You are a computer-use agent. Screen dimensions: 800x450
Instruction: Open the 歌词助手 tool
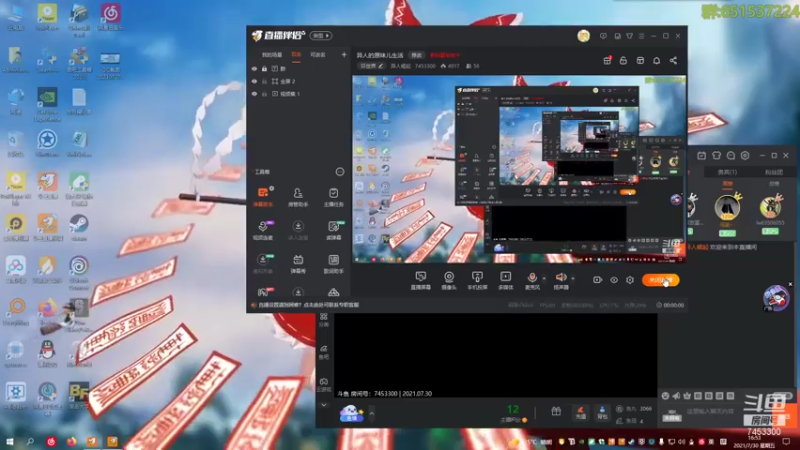(333, 264)
